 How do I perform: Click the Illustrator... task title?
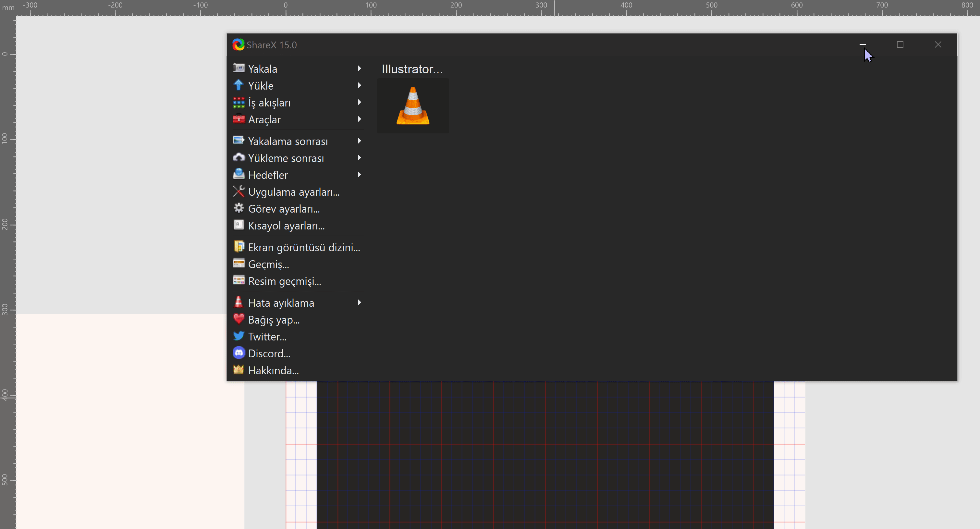(x=412, y=69)
